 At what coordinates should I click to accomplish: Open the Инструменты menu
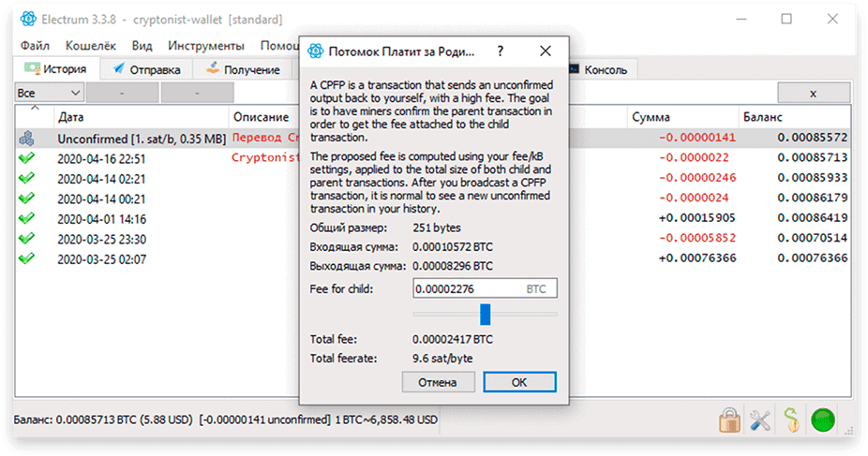(206, 46)
